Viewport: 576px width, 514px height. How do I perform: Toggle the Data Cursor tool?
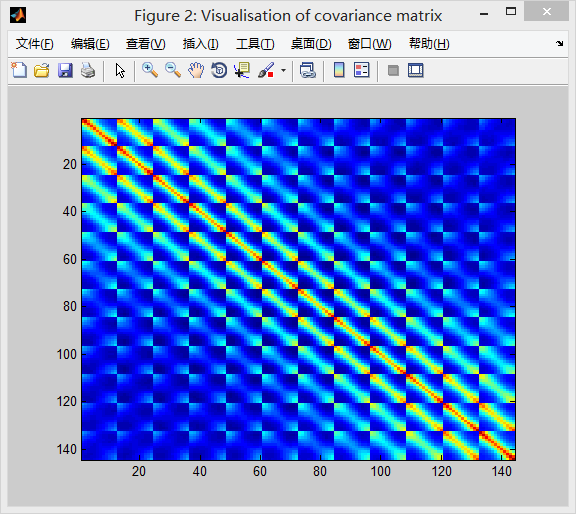[242, 70]
